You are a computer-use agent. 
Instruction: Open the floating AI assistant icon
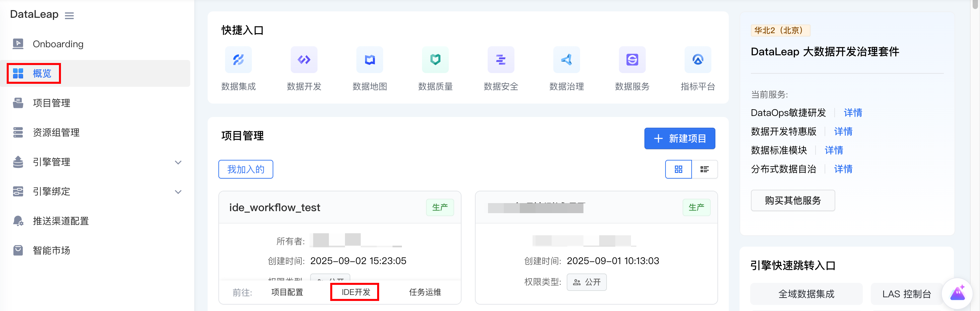click(957, 294)
